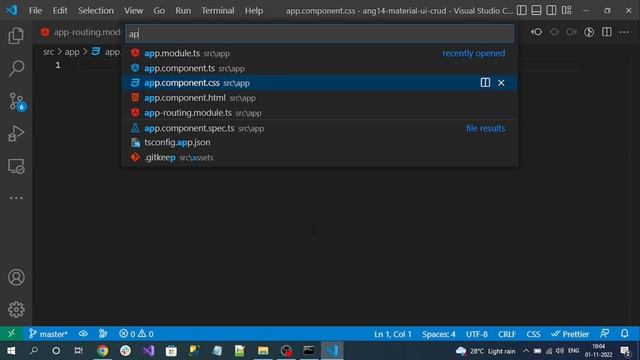Open Source Control view with 6 changes
The image size is (640, 360).
click(x=17, y=101)
